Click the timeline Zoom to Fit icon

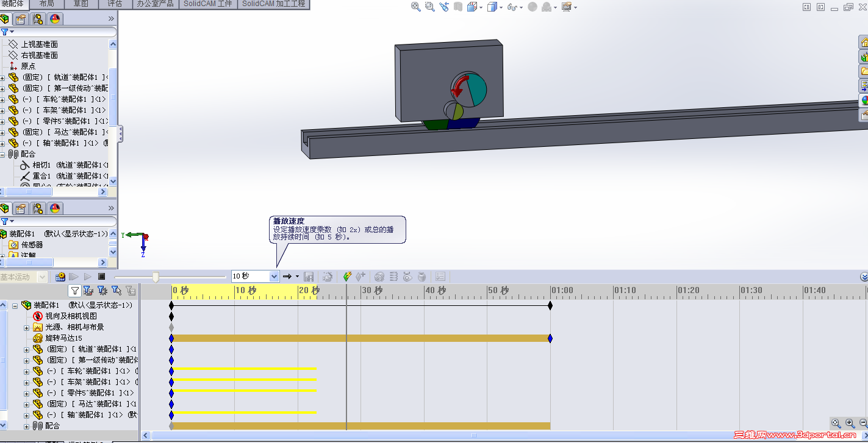[836, 423]
